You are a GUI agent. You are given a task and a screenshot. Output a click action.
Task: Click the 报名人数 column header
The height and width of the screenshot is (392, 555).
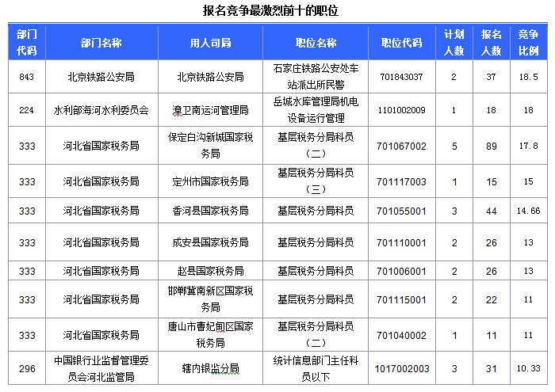click(x=492, y=43)
